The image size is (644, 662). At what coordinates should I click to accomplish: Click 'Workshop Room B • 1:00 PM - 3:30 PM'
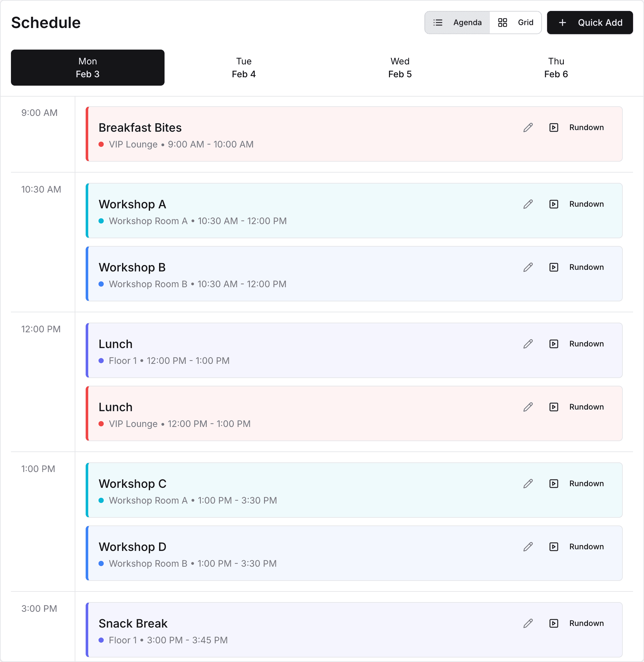click(x=193, y=563)
